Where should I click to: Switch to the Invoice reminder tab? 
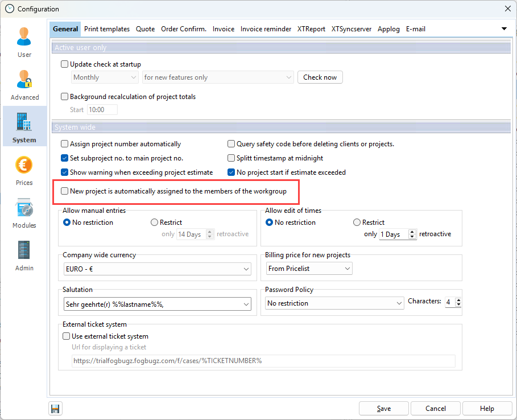tap(266, 29)
